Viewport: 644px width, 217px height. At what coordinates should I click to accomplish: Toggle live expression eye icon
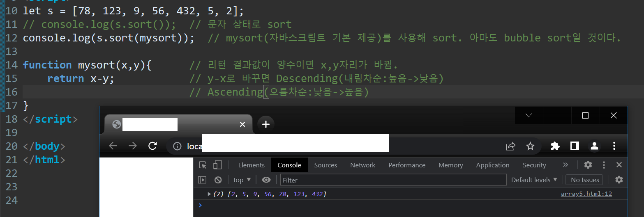click(266, 180)
